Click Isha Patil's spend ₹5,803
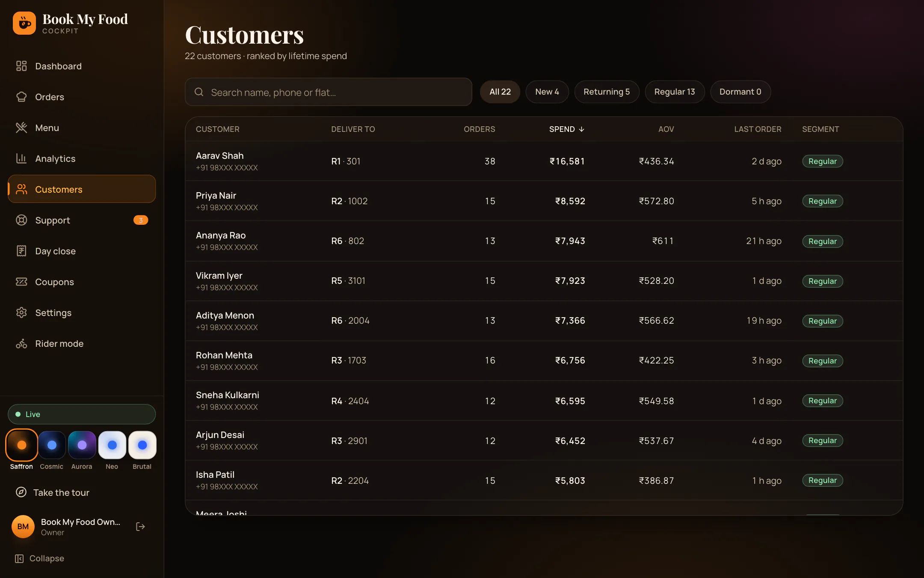 [570, 480]
